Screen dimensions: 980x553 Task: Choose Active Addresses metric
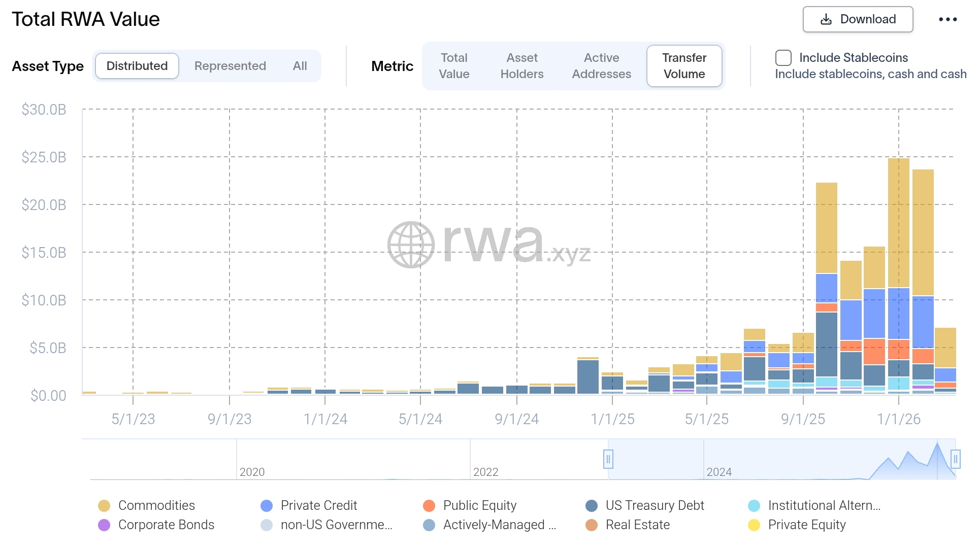[601, 66]
